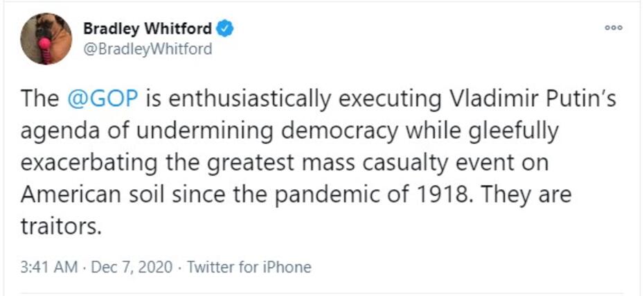Open the three-dot more options menu
644x296 pixels.
coord(614,28)
